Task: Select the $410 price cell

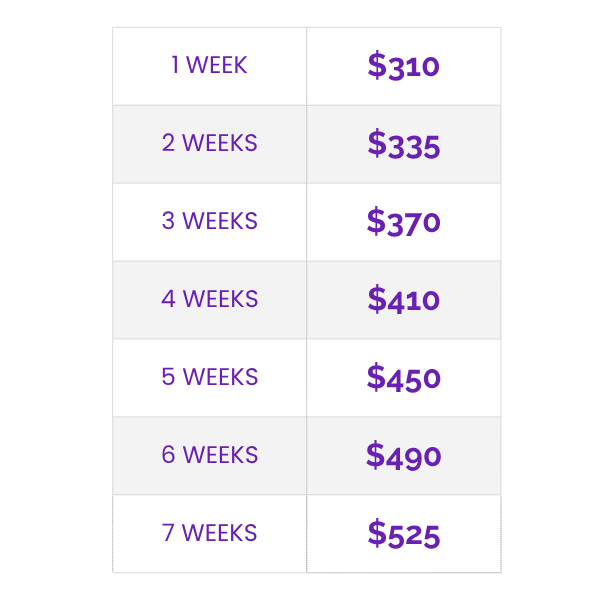Action: [x=403, y=299]
